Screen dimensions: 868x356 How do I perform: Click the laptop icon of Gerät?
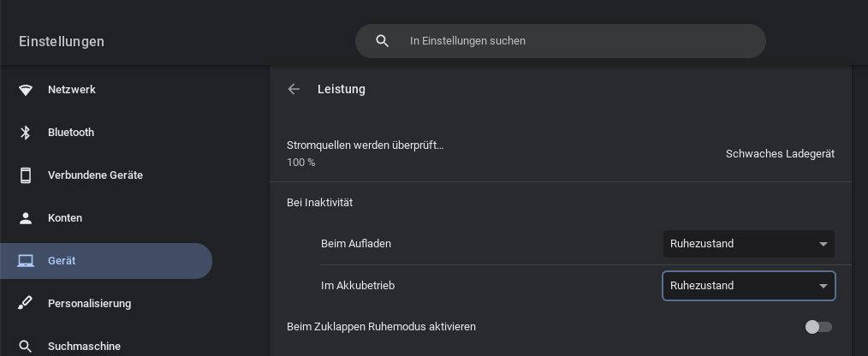pyautogui.click(x=26, y=261)
